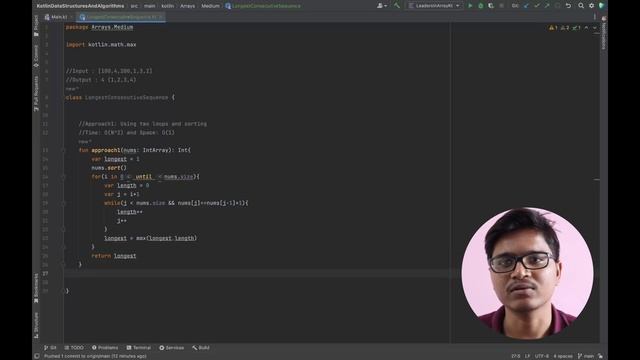Place cursor on the approach1 function name
The height and width of the screenshot is (360, 640).
click(106, 150)
